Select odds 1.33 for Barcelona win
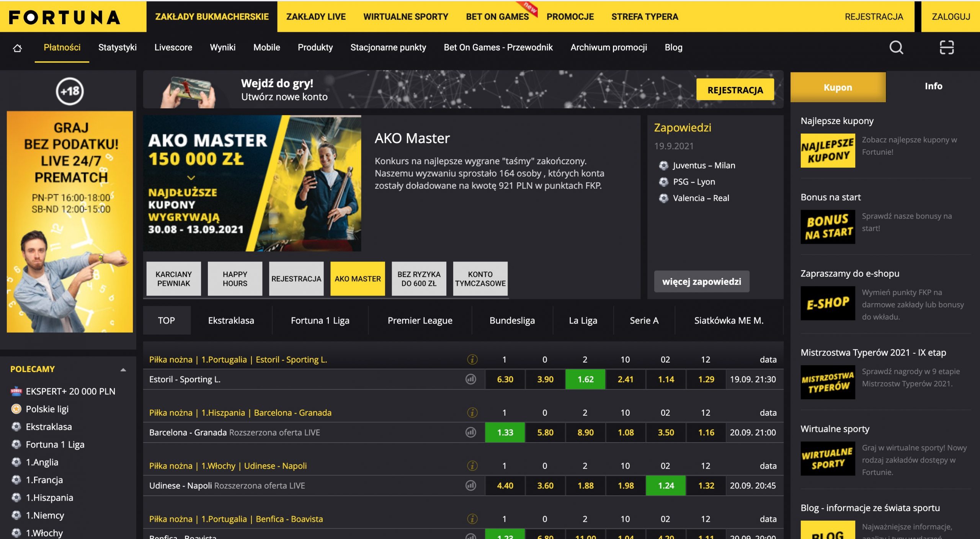The height and width of the screenshot is (539, 980). tap(505, 432)
